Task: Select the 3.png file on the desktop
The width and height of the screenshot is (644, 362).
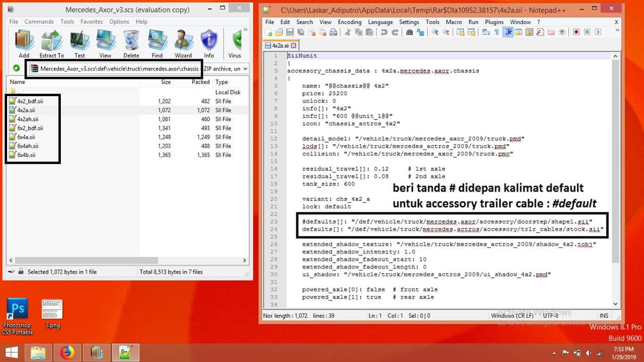Action: point(52,314)
